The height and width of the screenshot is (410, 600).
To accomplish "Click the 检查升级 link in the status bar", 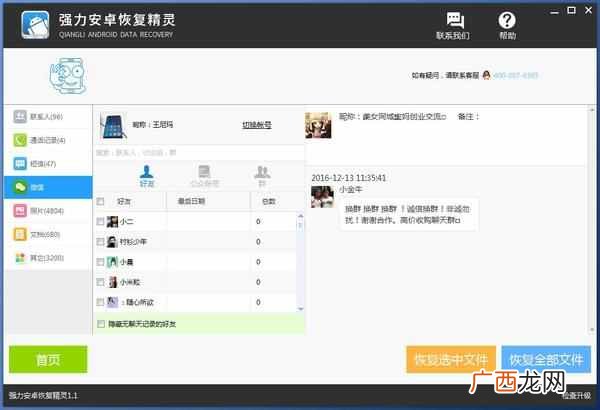I will click(x=577, y=396).
